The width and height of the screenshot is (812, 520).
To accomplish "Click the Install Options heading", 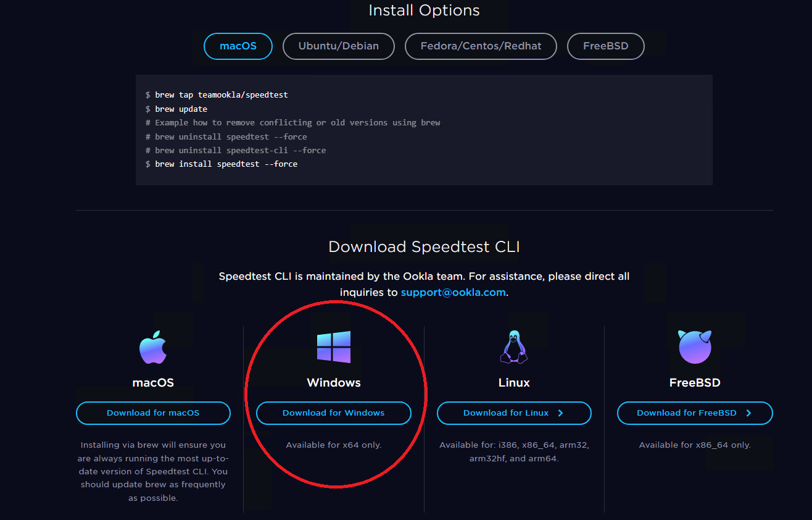I will (424, 10).
